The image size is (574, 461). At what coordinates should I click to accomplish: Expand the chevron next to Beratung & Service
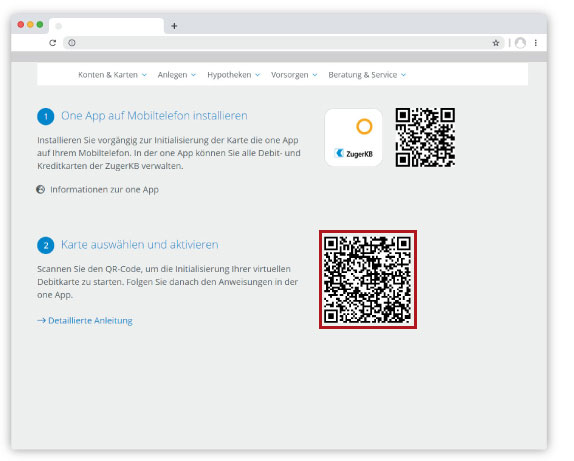point(403,75)
